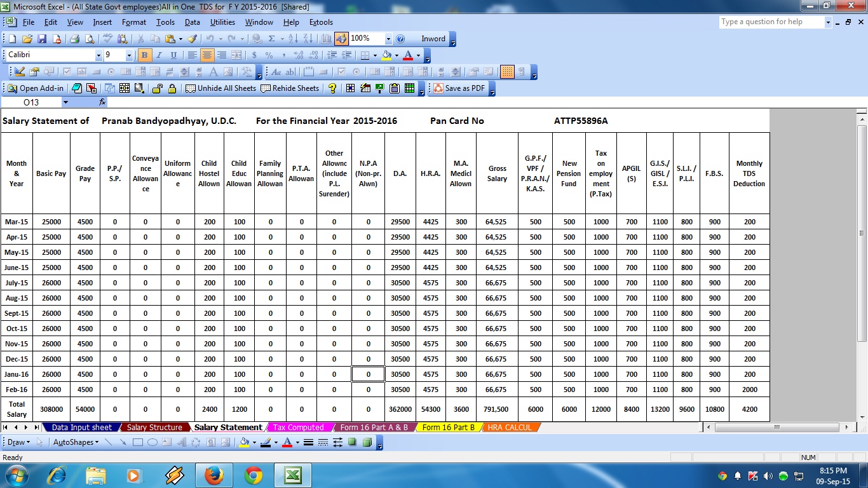Toggle Align Left
This screenshot has width=868, height=488.
(x=192, y=55)
